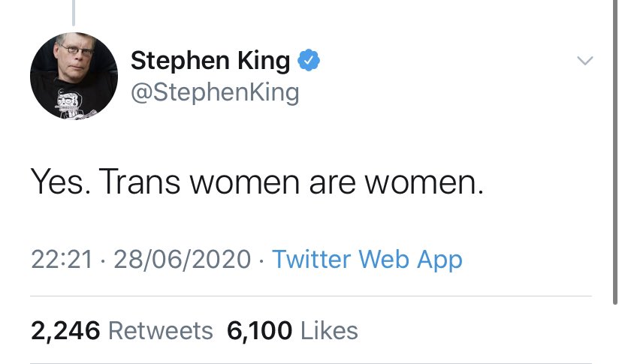
Task: Open the Twitter Web App source link
Action: point(367,260)
